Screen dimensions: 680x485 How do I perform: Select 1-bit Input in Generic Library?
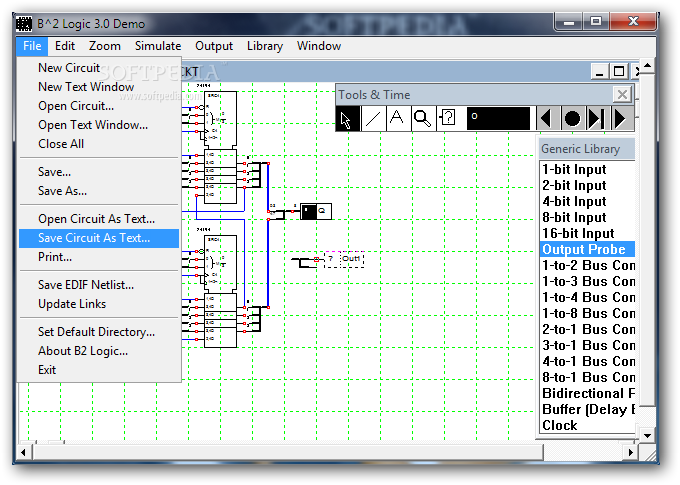coord(587,169)
